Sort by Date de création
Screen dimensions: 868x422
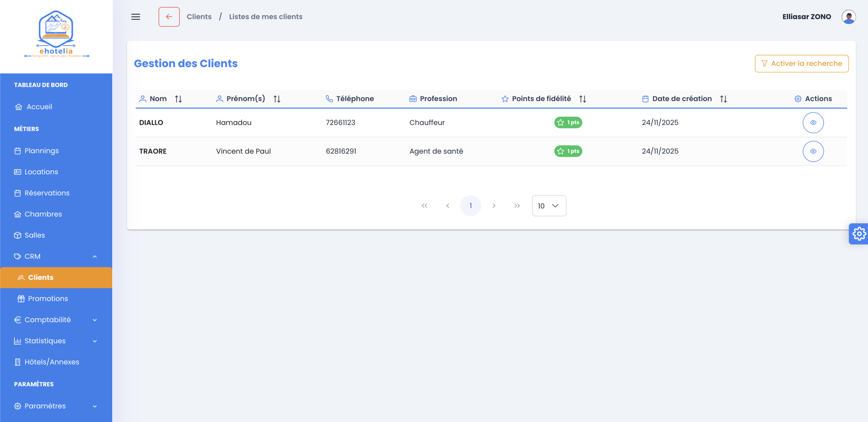click(723, 99)
